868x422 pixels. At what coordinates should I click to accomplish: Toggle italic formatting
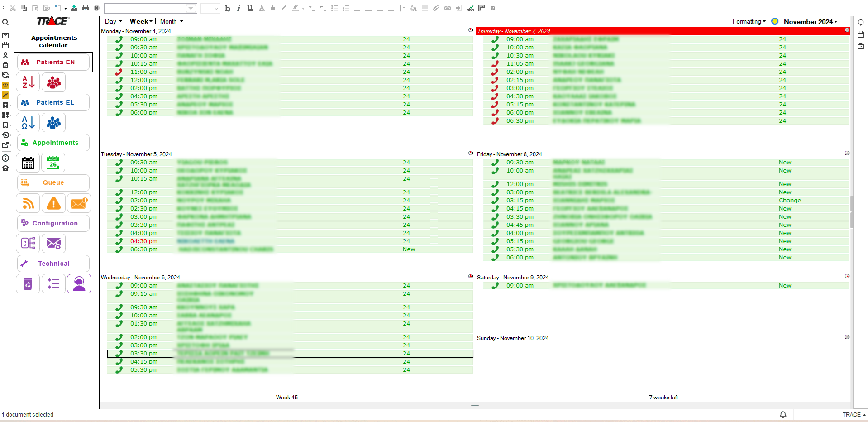point(238,8)
